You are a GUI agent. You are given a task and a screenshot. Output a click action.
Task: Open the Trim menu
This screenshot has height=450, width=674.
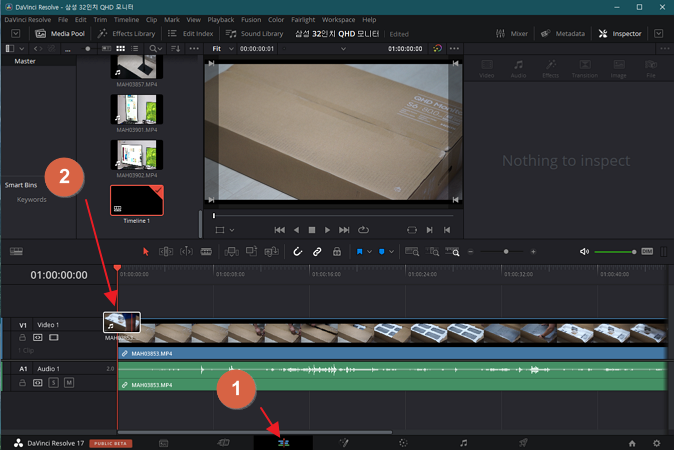tap(100, 20)
